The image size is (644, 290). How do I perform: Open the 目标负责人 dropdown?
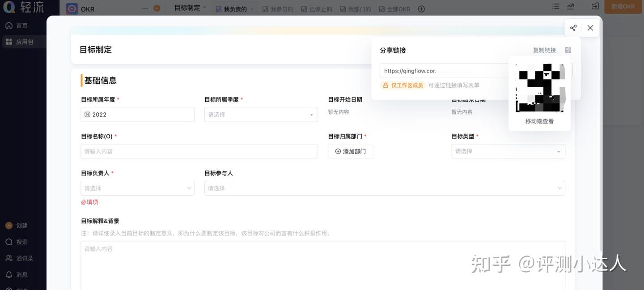click(x=137, y=188)
